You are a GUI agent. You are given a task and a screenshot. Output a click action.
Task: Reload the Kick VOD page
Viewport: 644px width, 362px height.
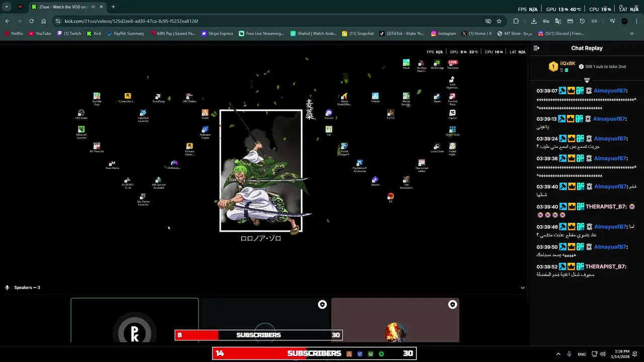[31, 21]
